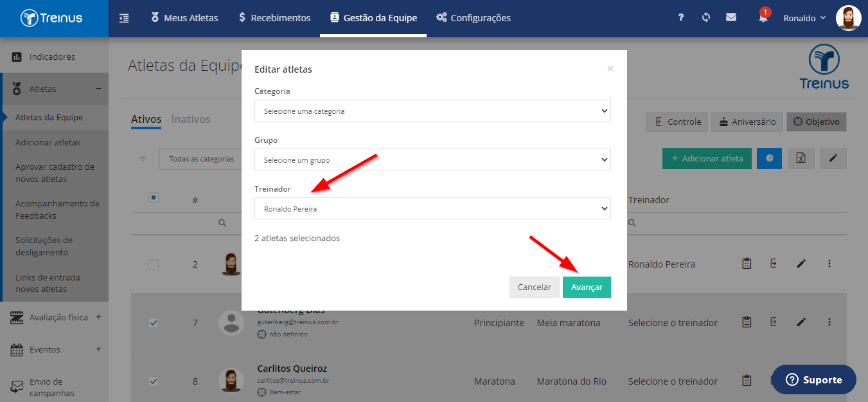Image resolution: width=868 pixels, height=402 pixels.
Task: Open Adicionar atletas sidebar link
Action: (x=48, y=142)
